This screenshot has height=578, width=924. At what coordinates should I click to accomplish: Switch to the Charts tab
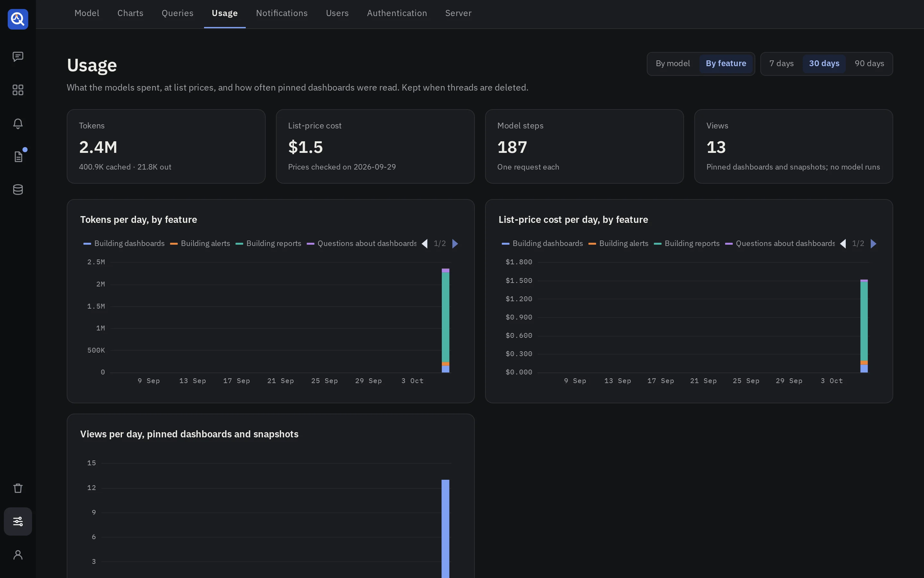130,13
